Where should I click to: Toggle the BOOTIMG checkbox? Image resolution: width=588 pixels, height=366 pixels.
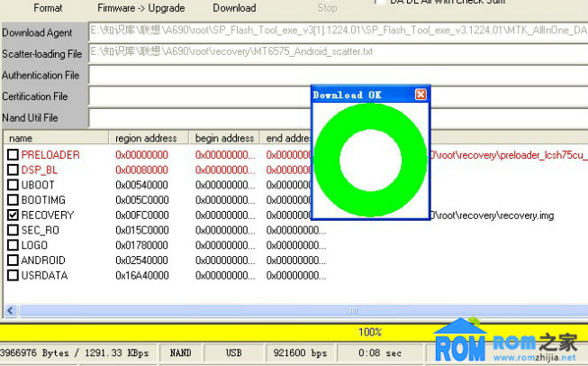(13, 200)
